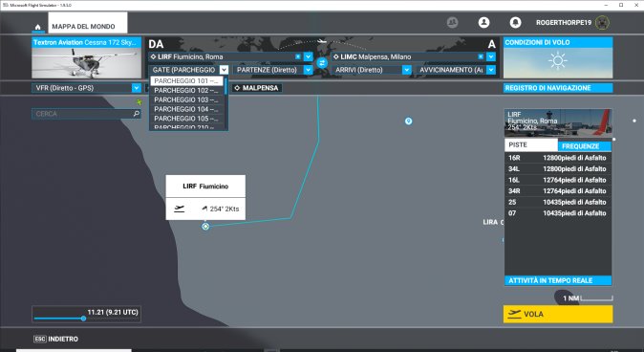Adjust the time of day slider handle
This screenshot has height=352, width=644.
(x=83, y=319)
